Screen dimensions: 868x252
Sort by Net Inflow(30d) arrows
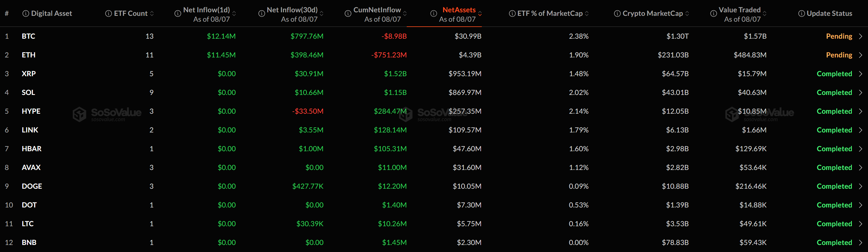click(321, 13)
